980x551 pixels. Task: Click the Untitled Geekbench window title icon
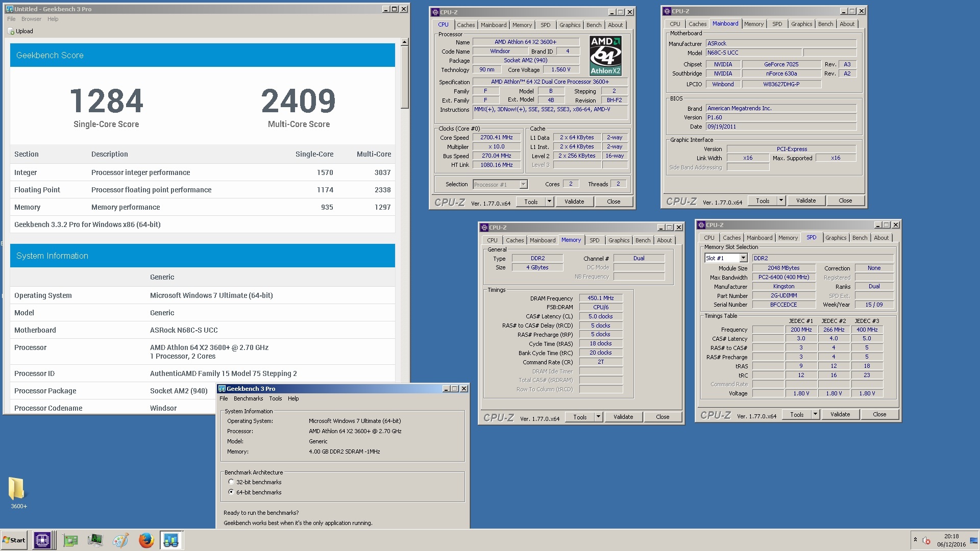[9, 9]
